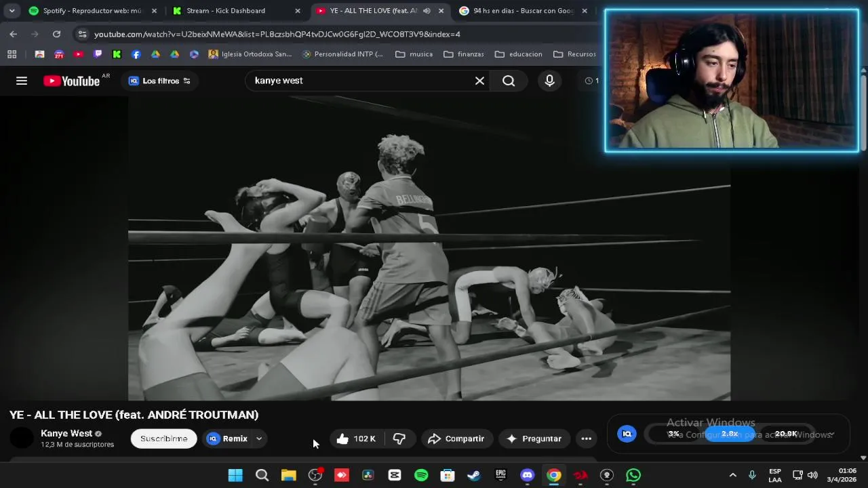Expand the Remix dropdown chevron
The height and width of the screenshot is (488, 868).
click(x=259, y=439)
